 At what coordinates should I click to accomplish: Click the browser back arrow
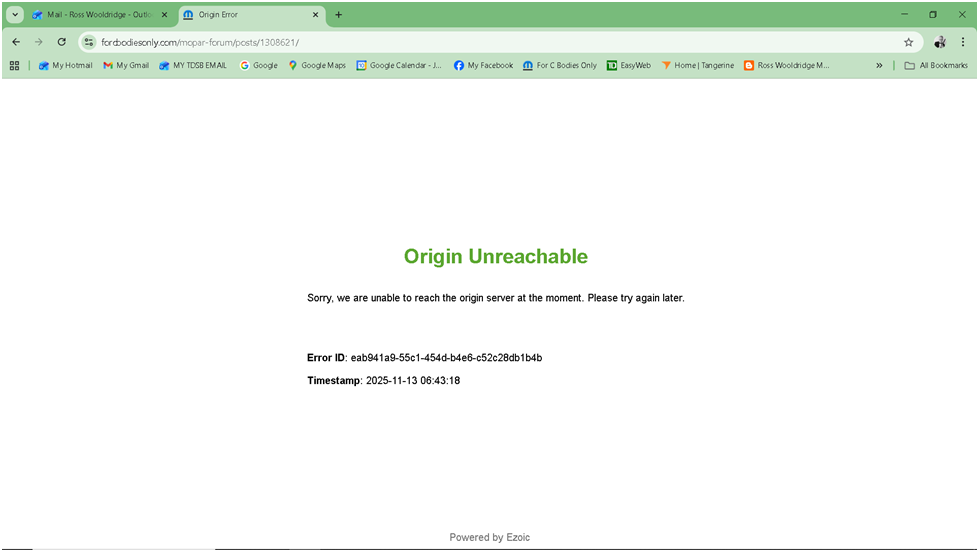pos(15,42)
